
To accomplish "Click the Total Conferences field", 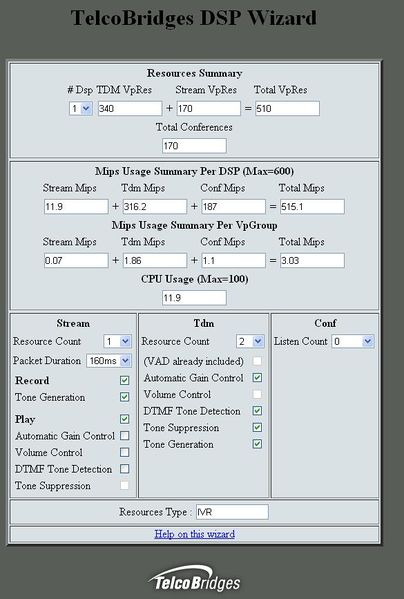I will click(194, 146).
